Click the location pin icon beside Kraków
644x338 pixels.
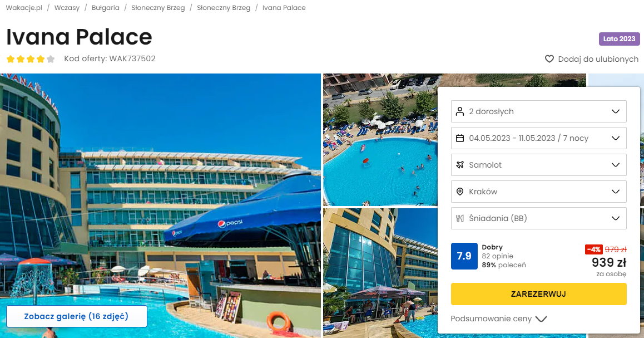[460, 192]
